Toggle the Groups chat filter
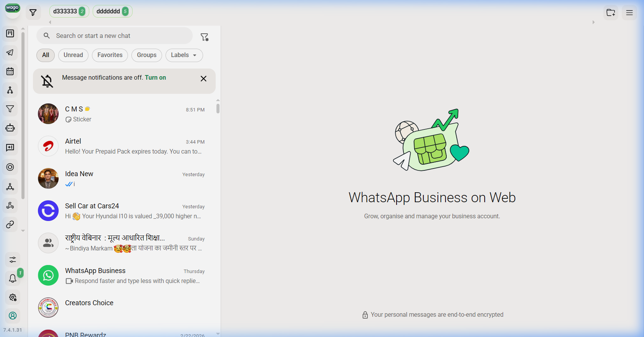The height and width of the screenshot is (337, 644). click(147, 55)
